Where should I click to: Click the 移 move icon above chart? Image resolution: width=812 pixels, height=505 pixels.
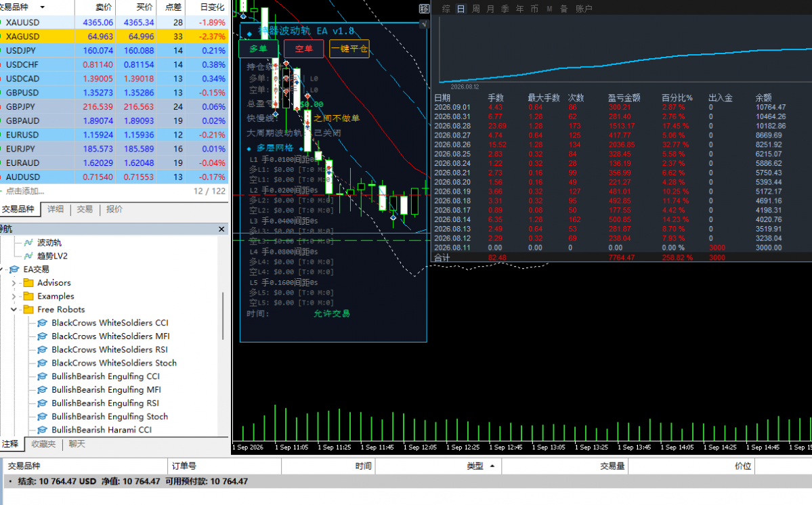(424, 9)
